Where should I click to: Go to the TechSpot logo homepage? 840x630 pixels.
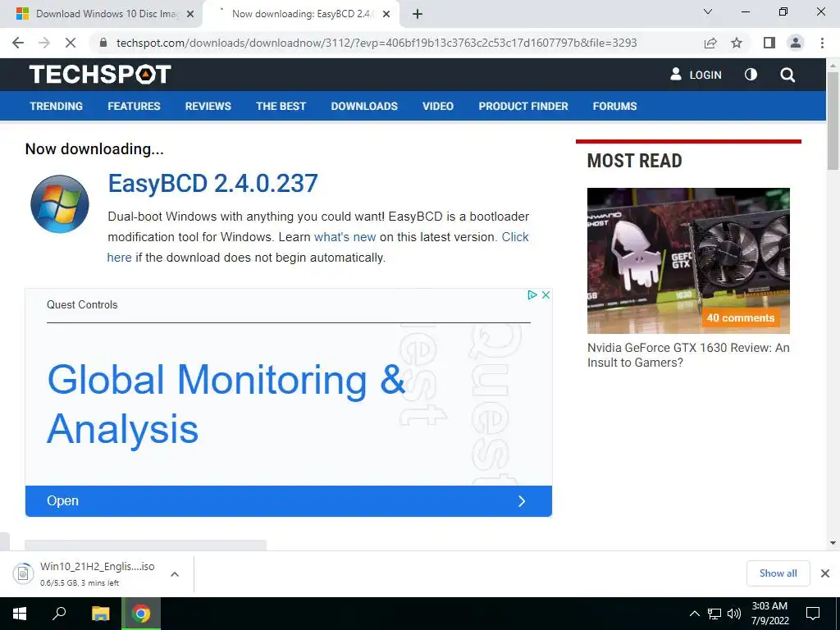100,75
